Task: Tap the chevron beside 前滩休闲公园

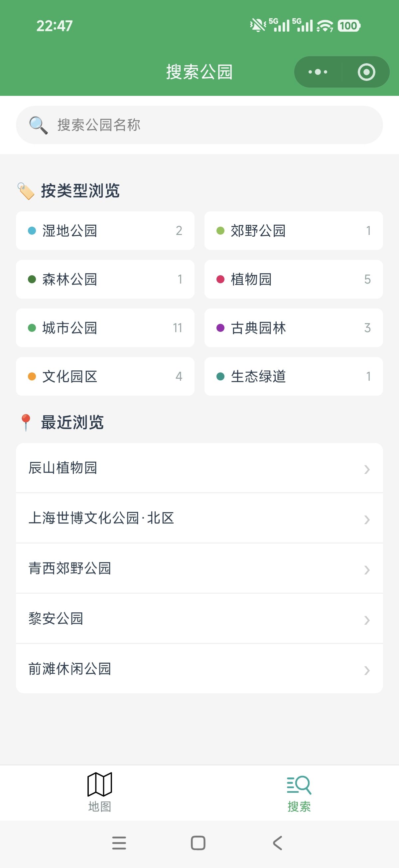Action: (x=367, y=670)
